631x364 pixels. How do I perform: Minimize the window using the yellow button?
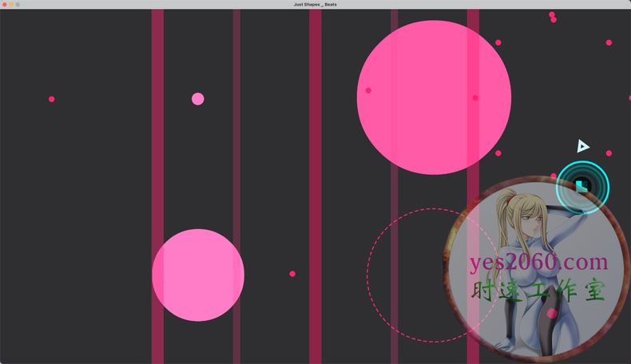[11, 5]
